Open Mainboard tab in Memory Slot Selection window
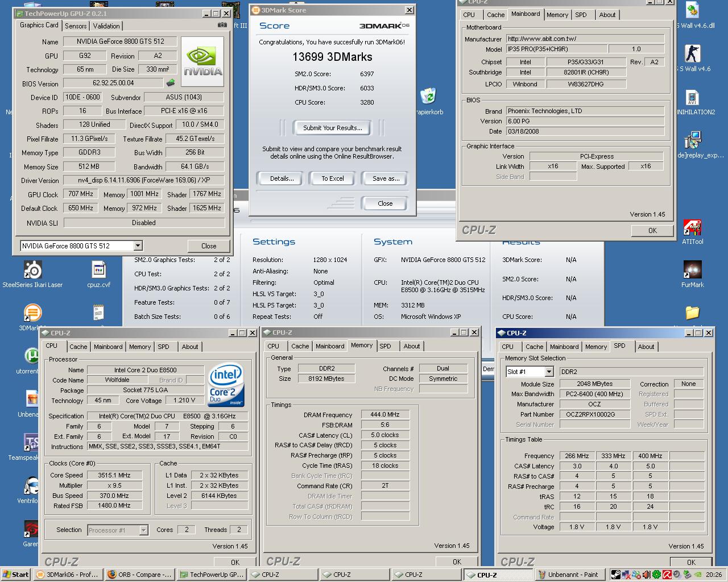The height and width of the screenshot is (582, 728). pyautogui.click(x=564, y=347)
